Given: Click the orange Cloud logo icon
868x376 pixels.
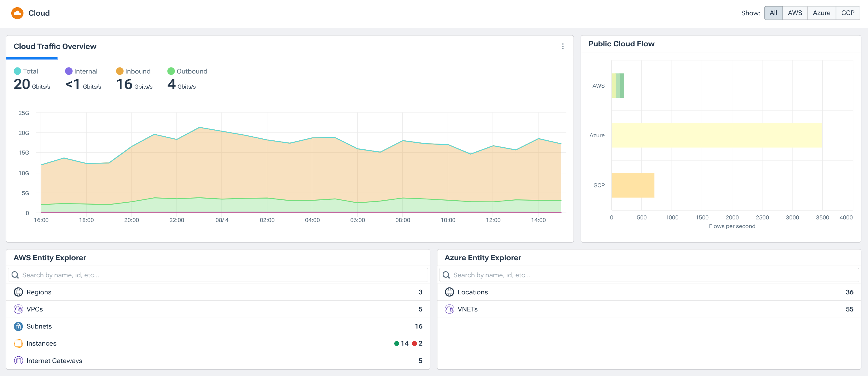Looking at the screenshot, I should coord(17,13).
